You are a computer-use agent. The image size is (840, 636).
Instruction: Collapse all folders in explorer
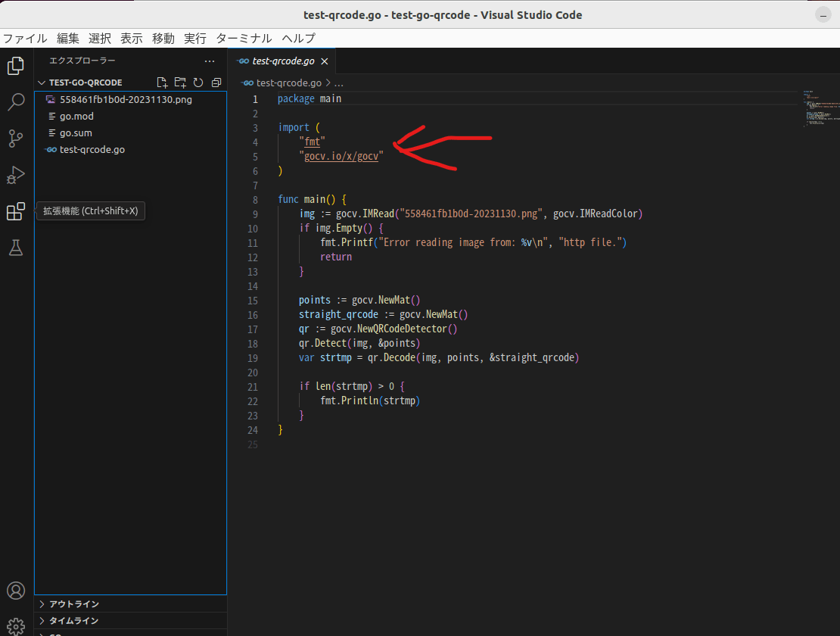point(216,83)
